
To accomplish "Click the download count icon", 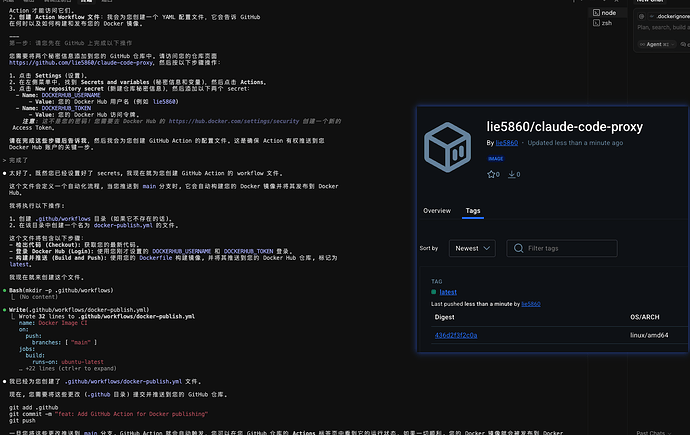I will pyautogui.click(x=511, y=174).
